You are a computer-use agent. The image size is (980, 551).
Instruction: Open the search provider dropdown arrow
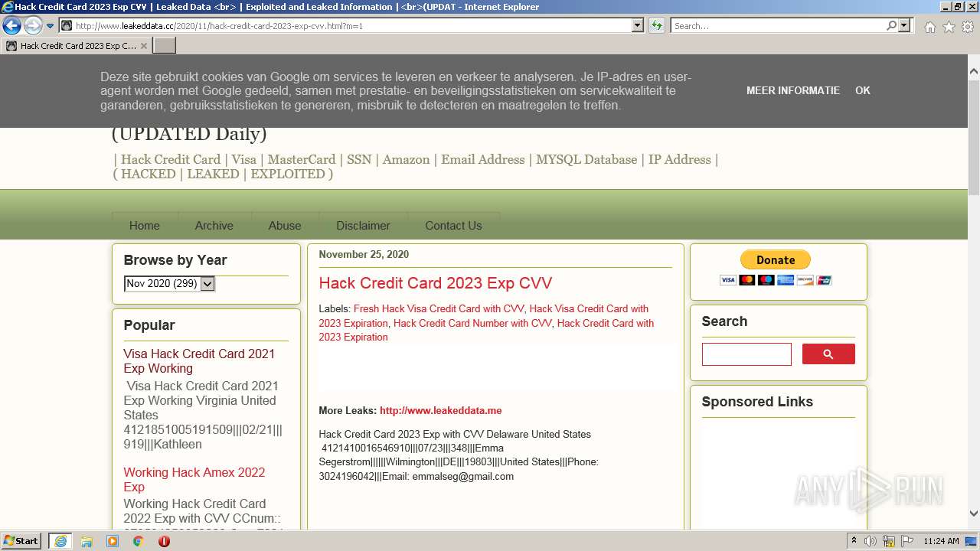point(905,25)
